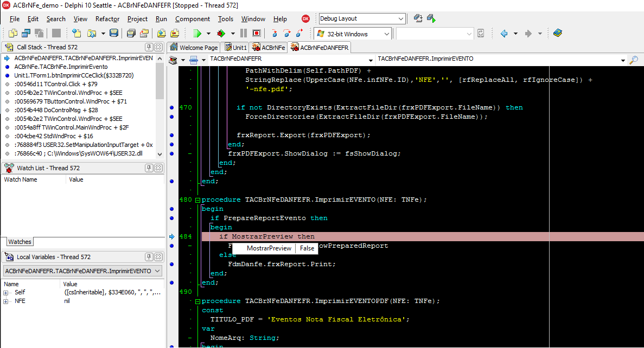Select the Watches tab
This screenshot has width=644, height=348.
(20, 242)
